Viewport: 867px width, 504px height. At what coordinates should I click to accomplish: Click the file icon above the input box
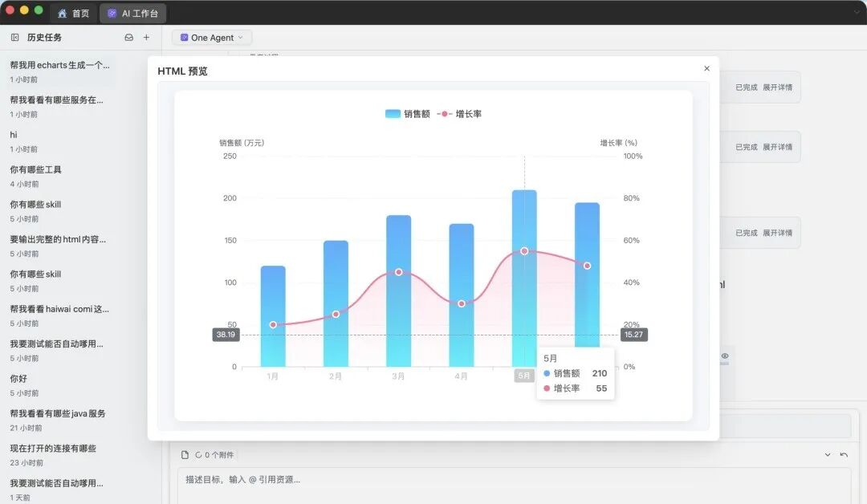[185, 455]
